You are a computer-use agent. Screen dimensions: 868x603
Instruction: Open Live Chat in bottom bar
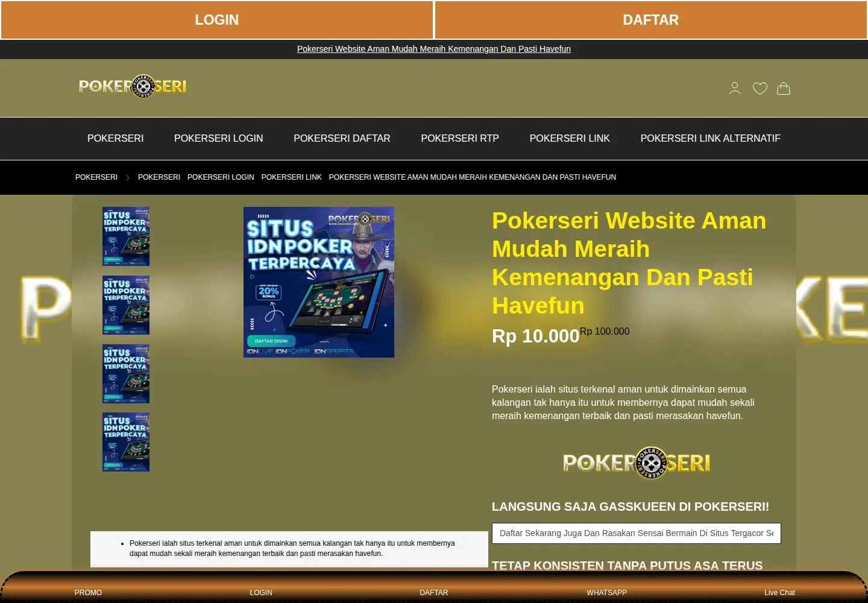[x=779, y=593]
